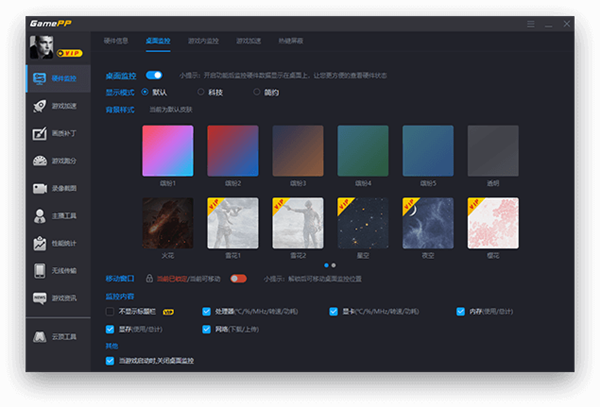Click the GamePP logo in title bar
The width and height of the screenshot is (600, 407).
coord(51,23)
